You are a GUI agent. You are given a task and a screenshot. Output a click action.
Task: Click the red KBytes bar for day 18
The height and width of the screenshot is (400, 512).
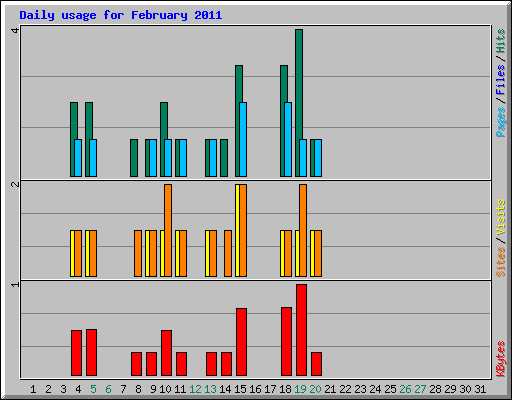point(286,341)
